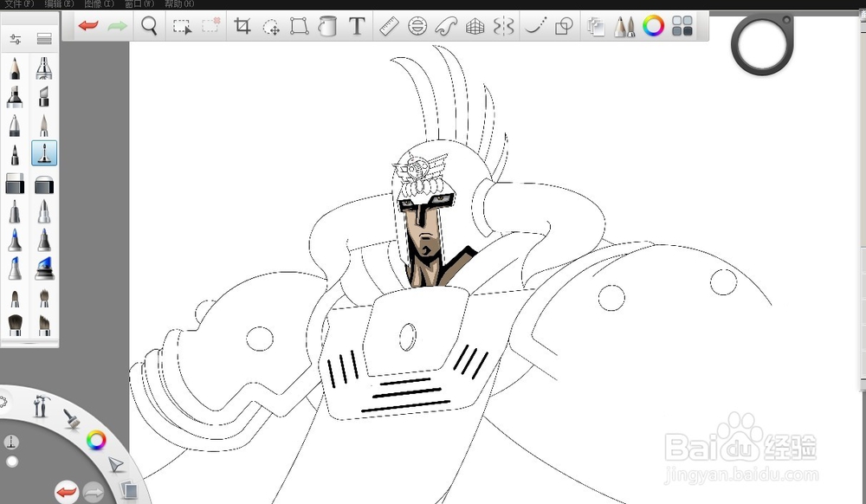Select the Pencil brush
This screenshot has height=504, width=866.
(x=15, y=68)
